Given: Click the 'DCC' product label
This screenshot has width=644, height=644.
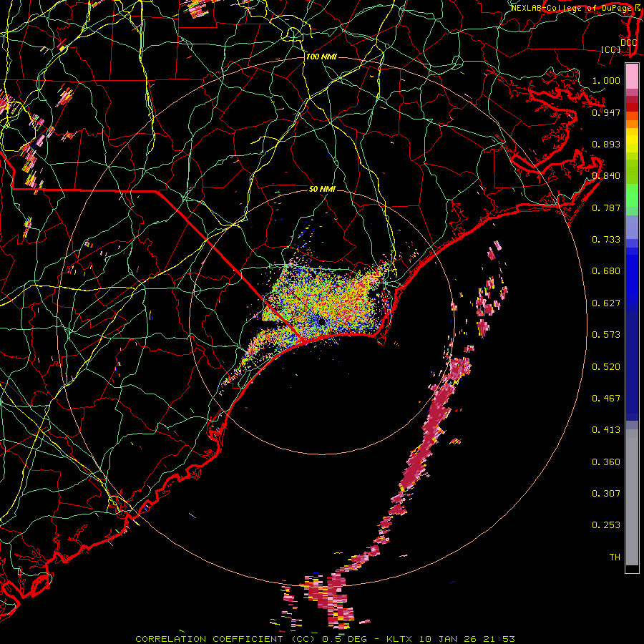Looking at the screenshot, I should [x=628, y=43].
